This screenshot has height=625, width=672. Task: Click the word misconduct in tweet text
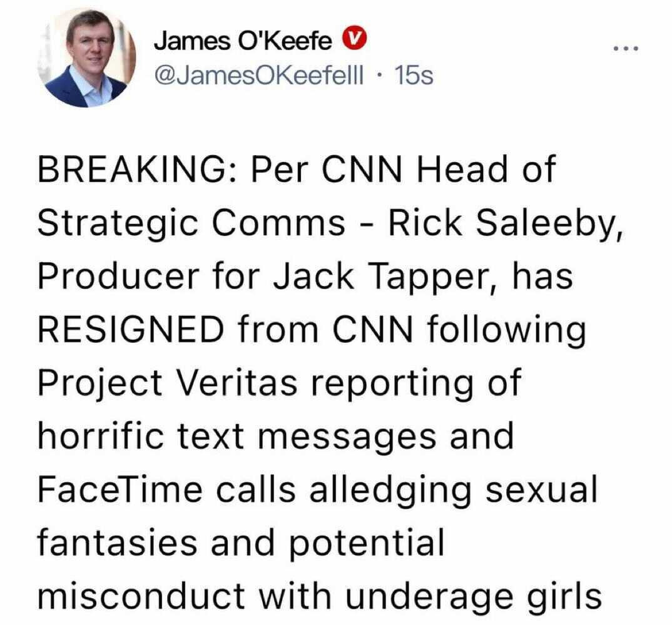pyautogui.click(x=141, y=596)
